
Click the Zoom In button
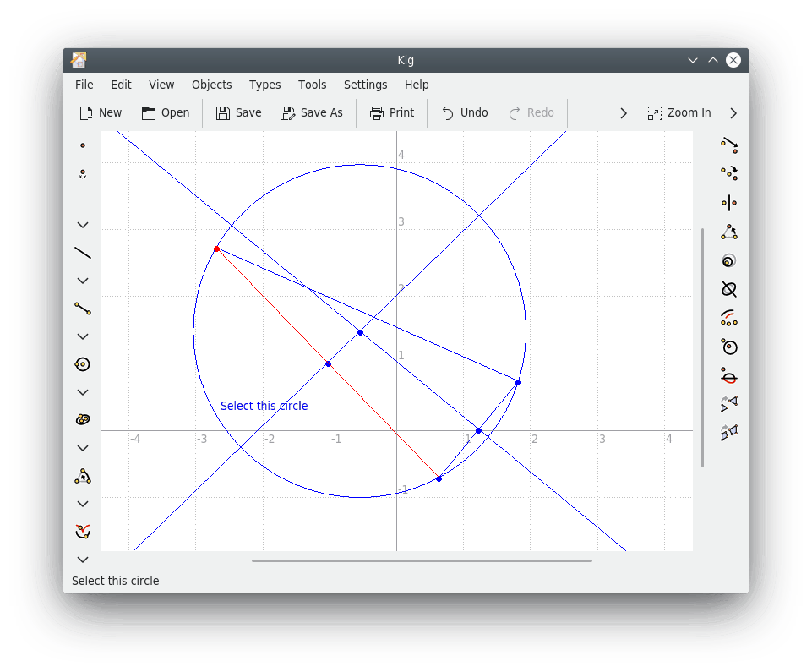click(x=679, y=113)
